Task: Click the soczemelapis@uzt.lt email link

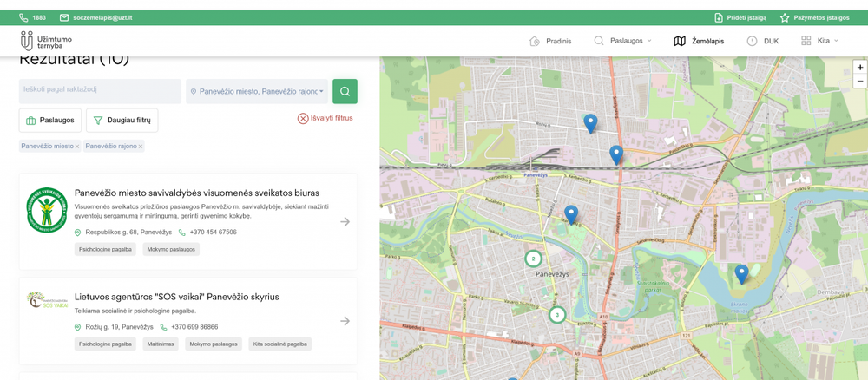Action: 102,17
